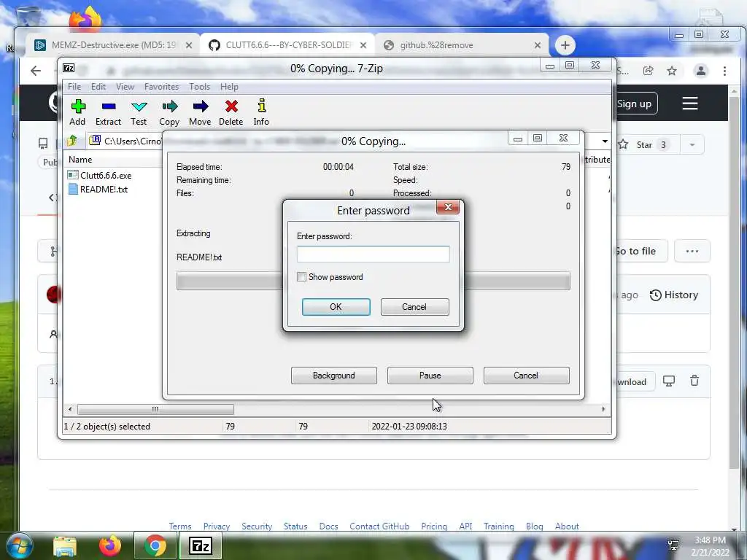
Task: Open a new browser tab
Action: [565, 45]
